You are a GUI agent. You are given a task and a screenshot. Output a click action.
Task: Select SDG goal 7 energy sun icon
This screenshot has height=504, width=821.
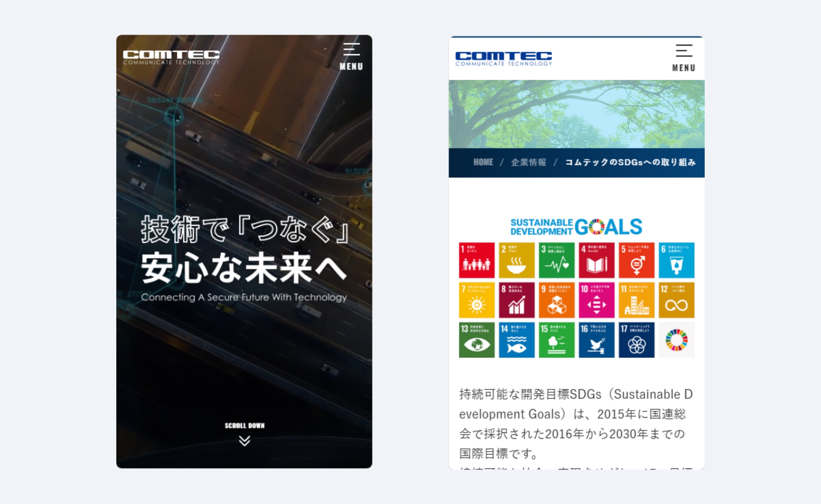(x=477, y=300)
